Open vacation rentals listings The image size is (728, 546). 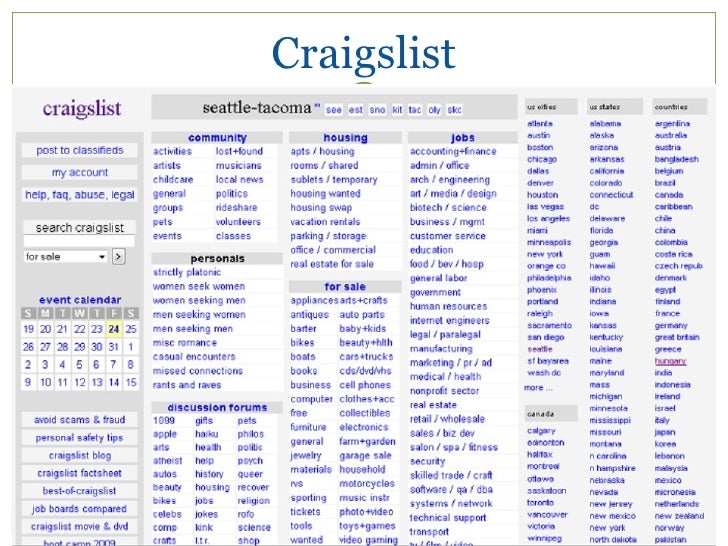(x=325, y=222)
